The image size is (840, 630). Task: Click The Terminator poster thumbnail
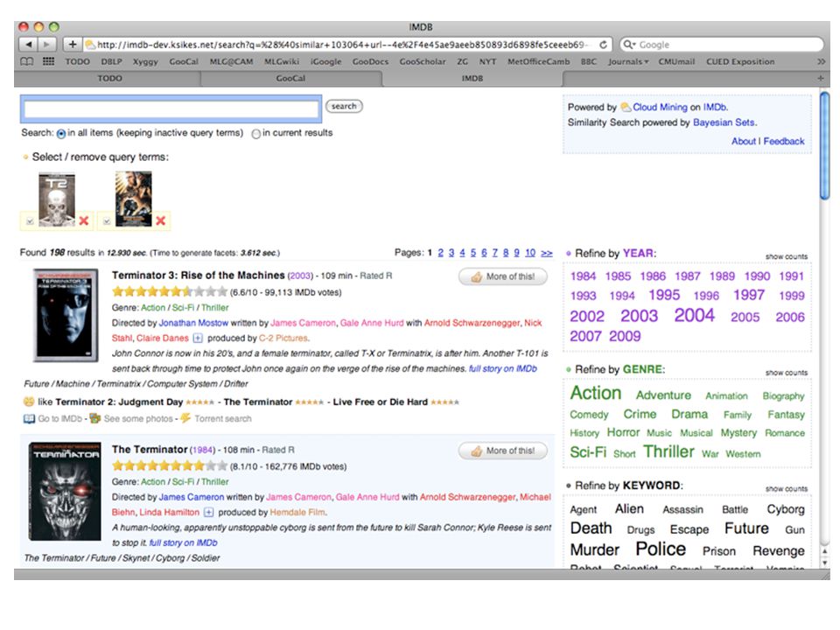point(64,491)
